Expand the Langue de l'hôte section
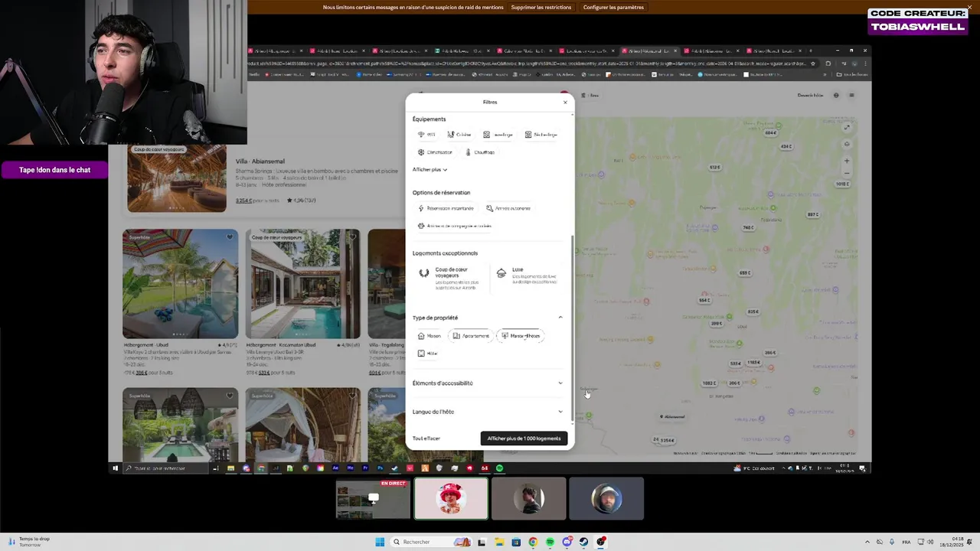Image resolution: width=980 pixels, height=551 pixels. click(560, 412)
